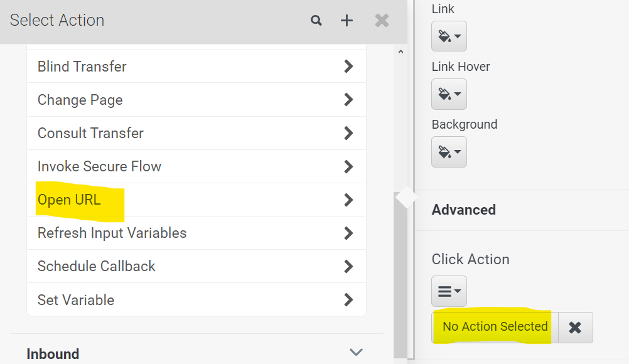This screenshot has height=364, width=629.
Task: Close the Select Action panel
Action: (x=382, y=21)
